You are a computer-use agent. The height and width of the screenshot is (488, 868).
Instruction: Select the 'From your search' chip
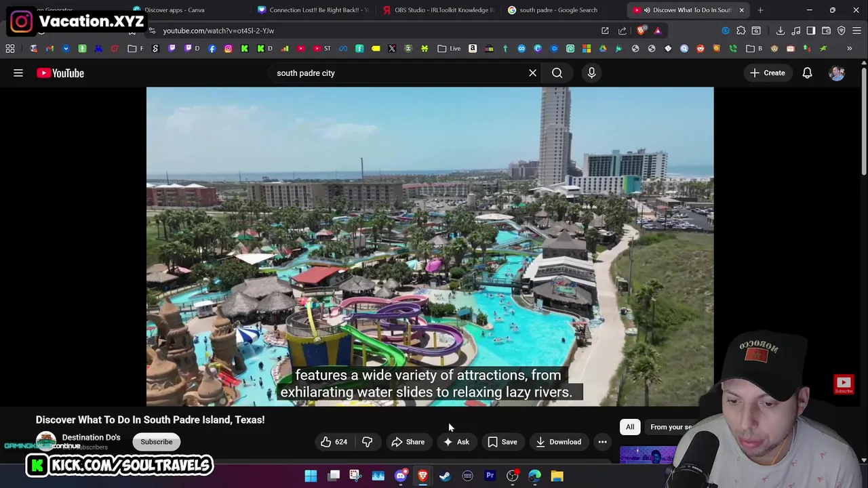pos(671,427)
